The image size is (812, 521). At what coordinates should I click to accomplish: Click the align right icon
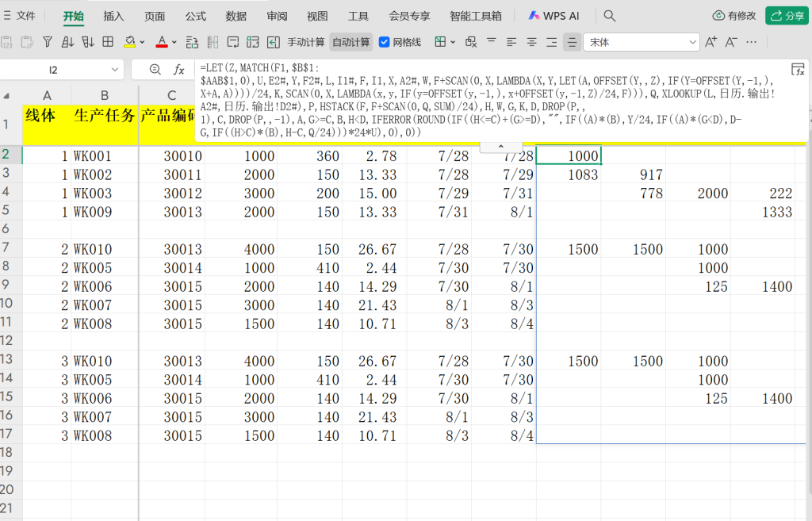point(552,42)
